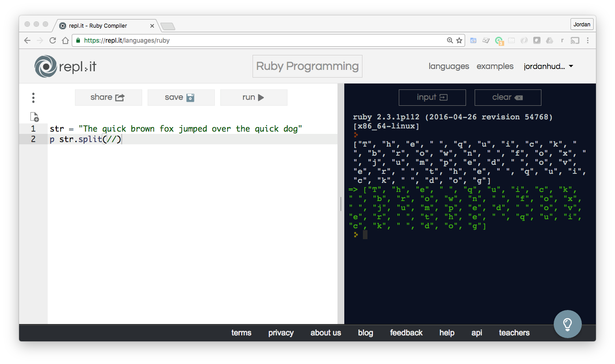Click the zoom magnifier icon in address bar
The width and height of the screenshot is (615, 364).
pos(450,40)
